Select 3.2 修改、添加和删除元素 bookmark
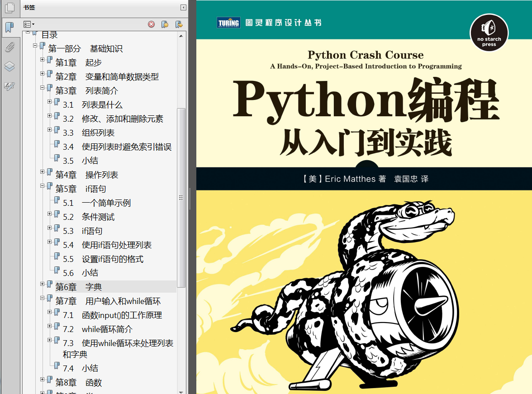This screenshot has height=394, width=532. point(113,119)
